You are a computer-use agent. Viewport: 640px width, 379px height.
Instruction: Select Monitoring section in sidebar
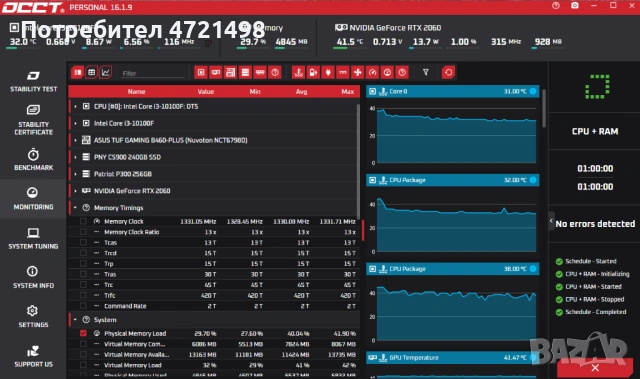click(x=33, y=199)
